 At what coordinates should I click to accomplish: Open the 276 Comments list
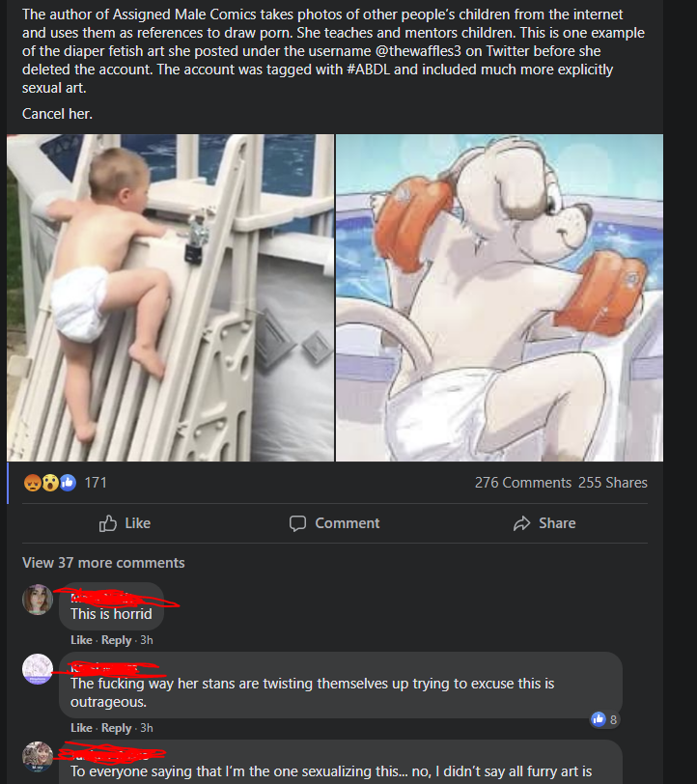(x=523, y=483)
